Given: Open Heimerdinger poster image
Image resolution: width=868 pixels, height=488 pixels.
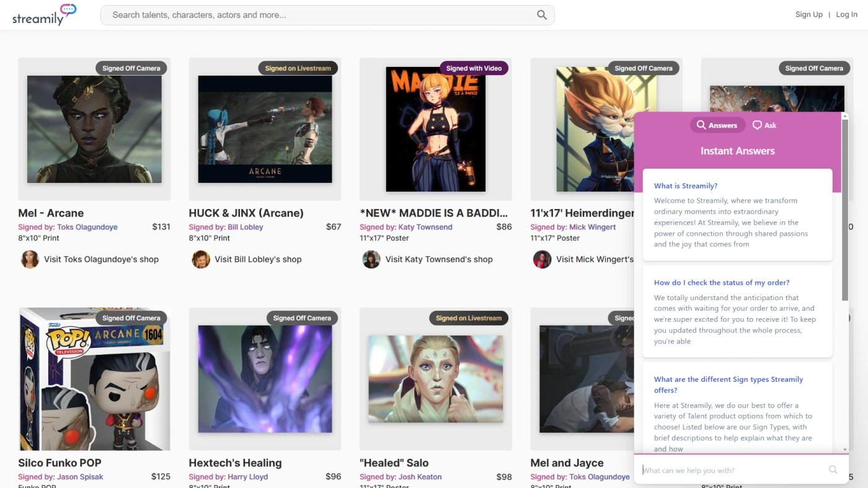Looking at the screenshot, I should 595,129.
